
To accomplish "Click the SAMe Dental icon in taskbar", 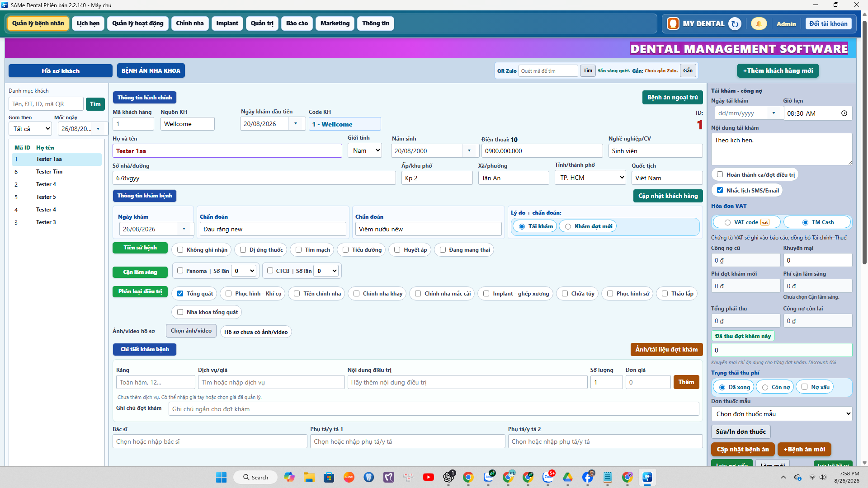I will [647, 477].
